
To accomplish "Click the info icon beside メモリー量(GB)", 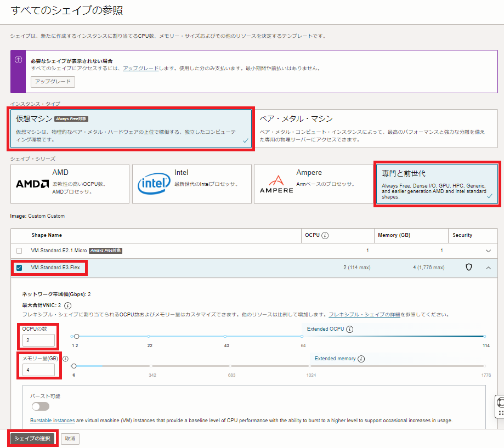I will coord(65,359).
